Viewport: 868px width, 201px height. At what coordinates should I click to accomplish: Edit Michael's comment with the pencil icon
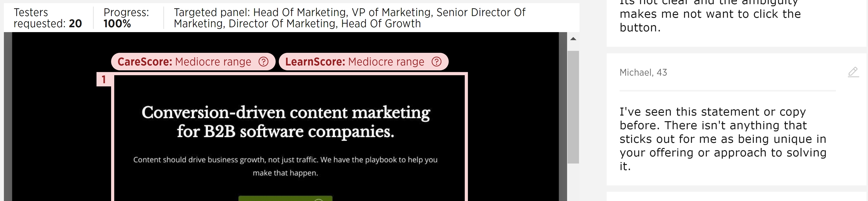click(x=853, y=72)
